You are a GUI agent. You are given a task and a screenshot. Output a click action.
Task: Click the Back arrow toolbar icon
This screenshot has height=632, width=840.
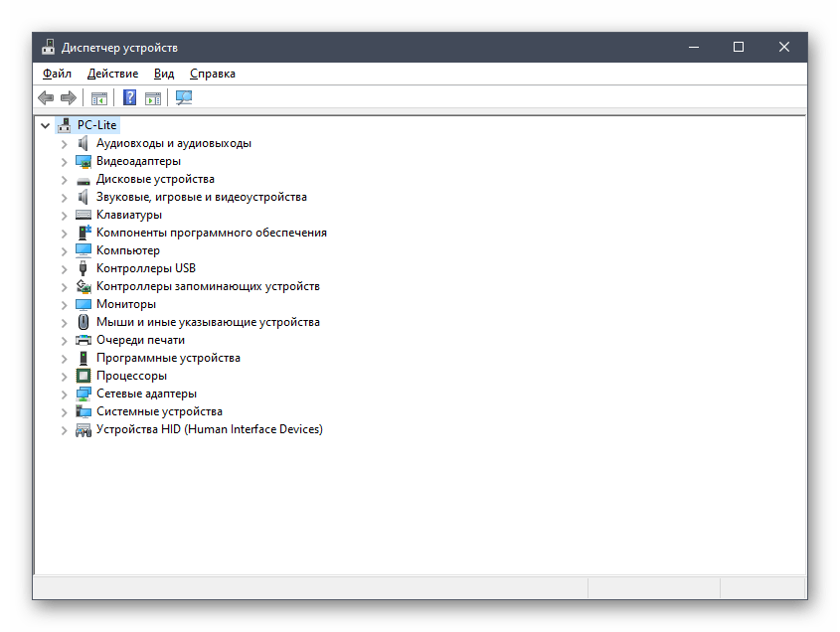click(46, 97)
